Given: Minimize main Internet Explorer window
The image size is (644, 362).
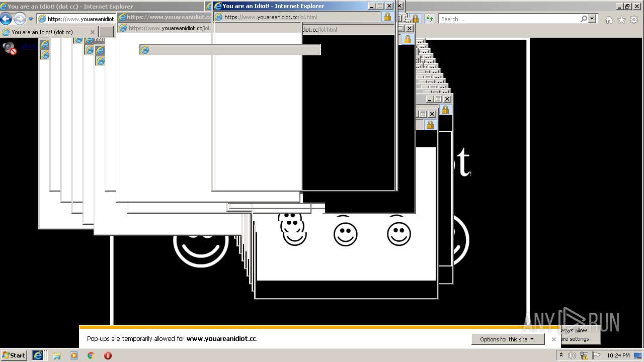Looking at the screenshot, I should (x=618, y=6).
